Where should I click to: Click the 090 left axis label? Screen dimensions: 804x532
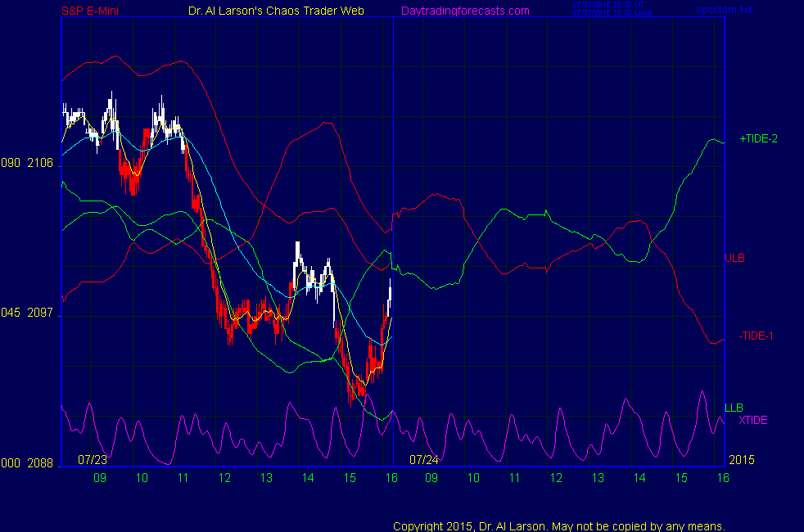(x=10, y=164)
